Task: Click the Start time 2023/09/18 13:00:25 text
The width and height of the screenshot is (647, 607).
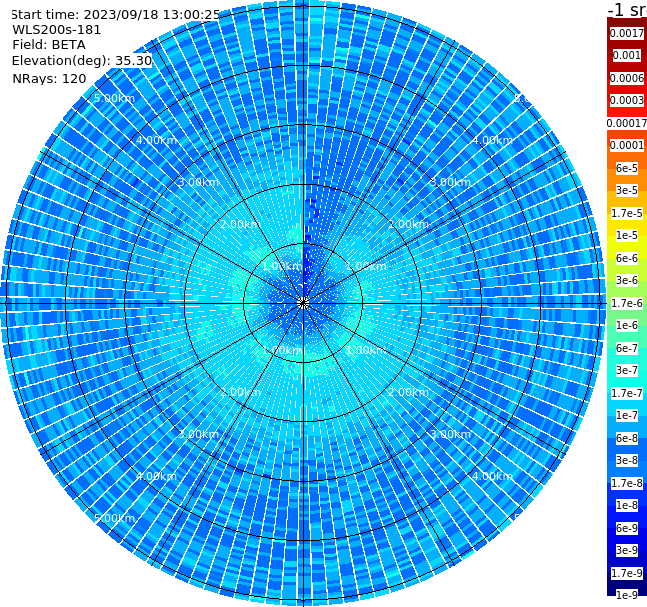Action: [x=115, y=15]
